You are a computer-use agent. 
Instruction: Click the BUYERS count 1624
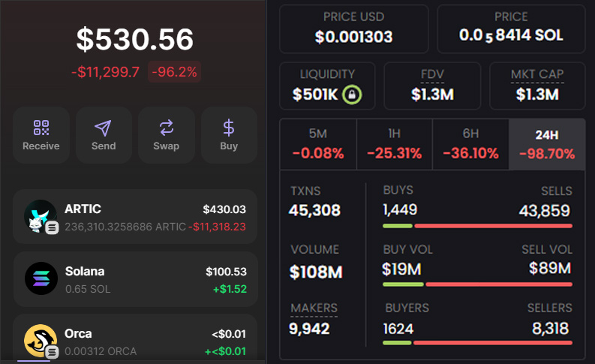click(398, 329)
